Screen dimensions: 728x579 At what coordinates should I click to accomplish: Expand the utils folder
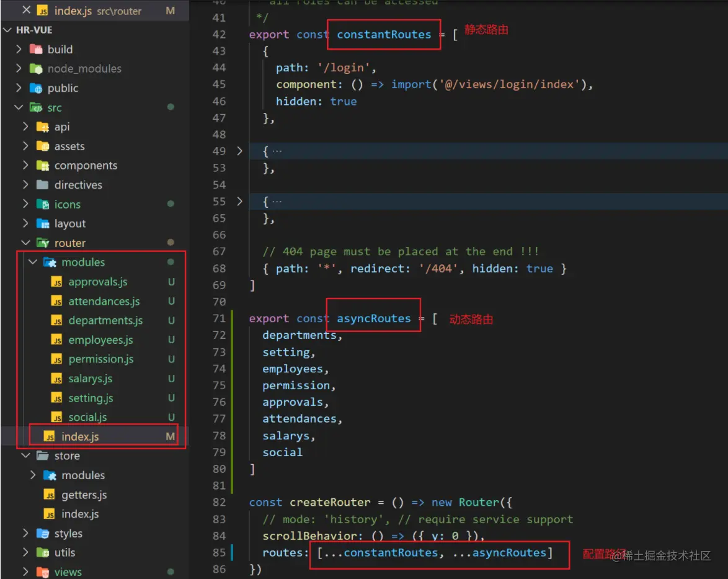click(x=25, y=552)
